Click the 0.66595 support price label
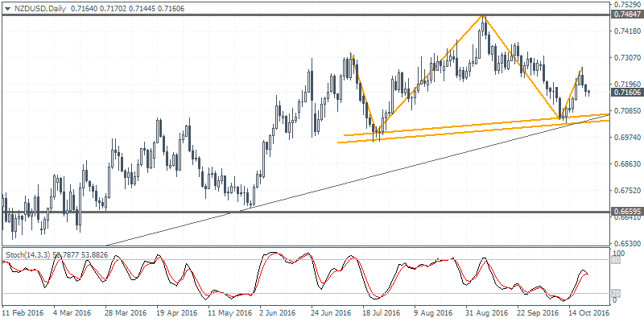The width and height of the screenshot is (644, 322). coord(627,212)
